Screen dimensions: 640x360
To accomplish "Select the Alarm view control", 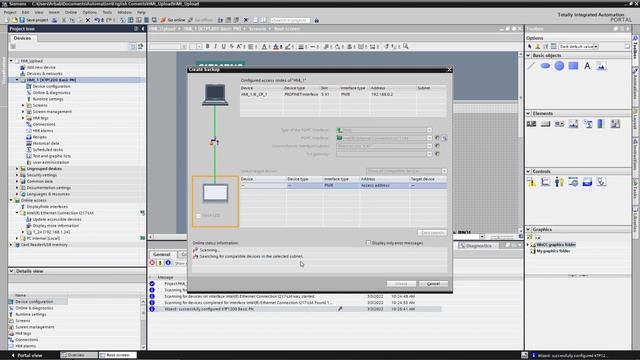I will pyautogui.click(x=531, y=182).
